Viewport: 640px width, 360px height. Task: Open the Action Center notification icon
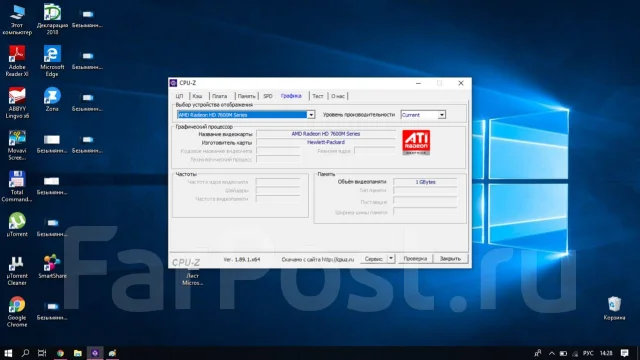tap(624, 353)
